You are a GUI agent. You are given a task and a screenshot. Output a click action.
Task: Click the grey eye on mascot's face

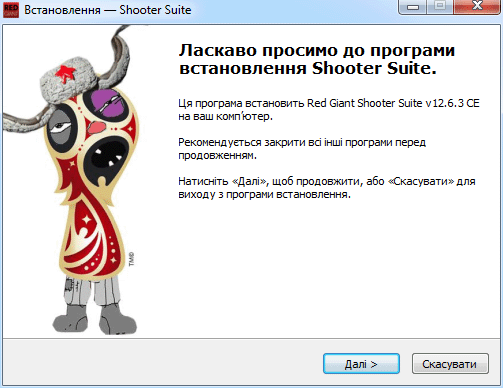60,127
